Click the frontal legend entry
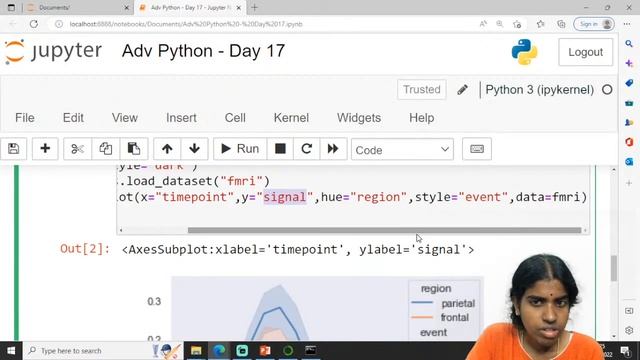Viewport: 640px width, 360px height. [441, 317]
